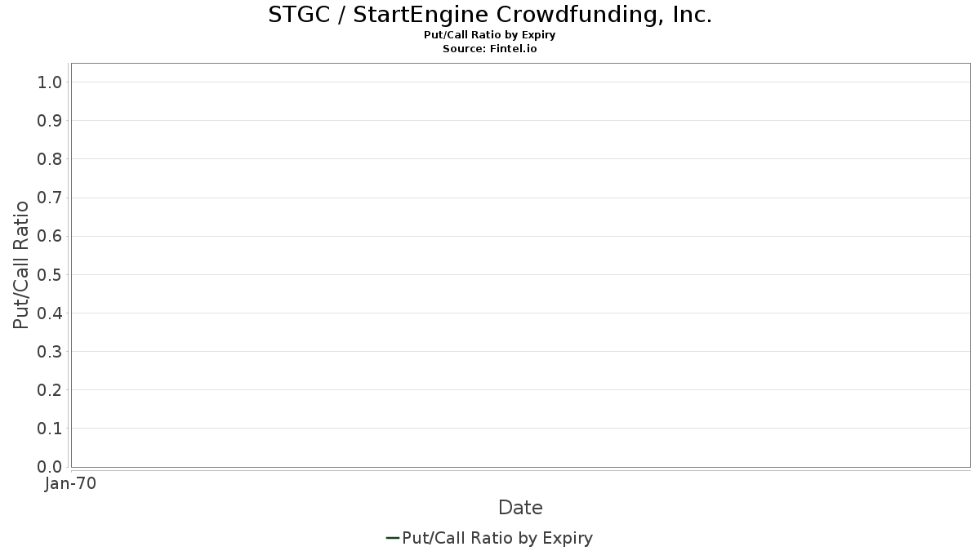Click the Jan-70 x-axis tick label
The height and width of the screenshot is (551, 980).
pyautogui.click(x=71, y=484)
